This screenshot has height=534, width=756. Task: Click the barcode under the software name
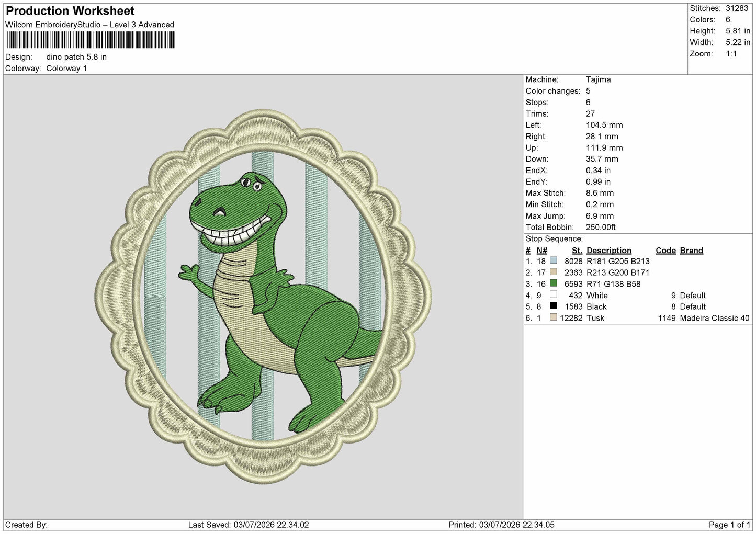click(90, 40)
